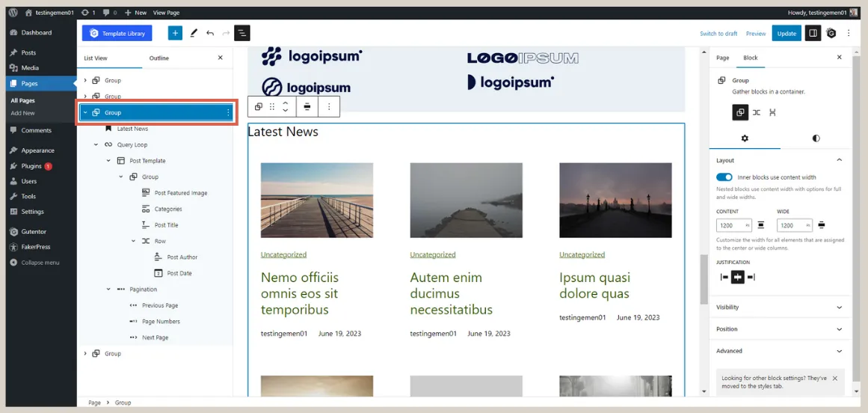Click the Template Library button
The width and height of the screenshot is (868, 413).
coord(117,33)
